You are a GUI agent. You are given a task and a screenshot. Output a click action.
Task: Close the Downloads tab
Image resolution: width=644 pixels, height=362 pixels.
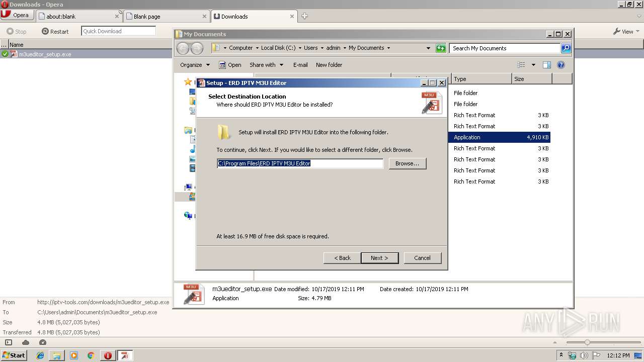(x=292, y=16)
